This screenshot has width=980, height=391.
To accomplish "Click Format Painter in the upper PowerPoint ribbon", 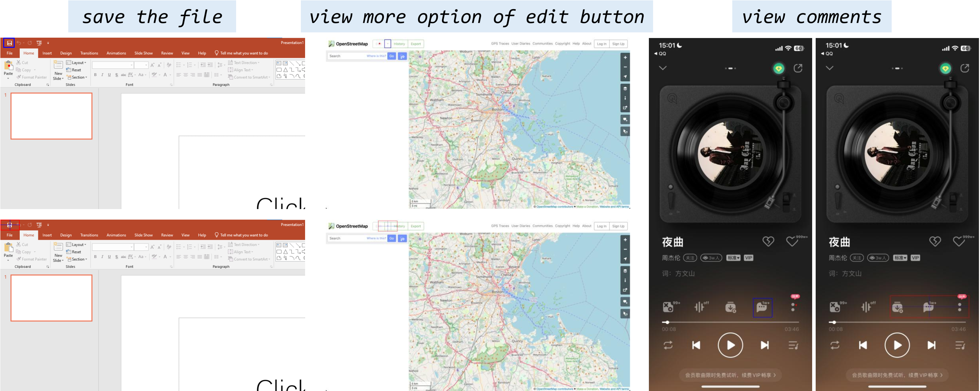I will 31,77.
